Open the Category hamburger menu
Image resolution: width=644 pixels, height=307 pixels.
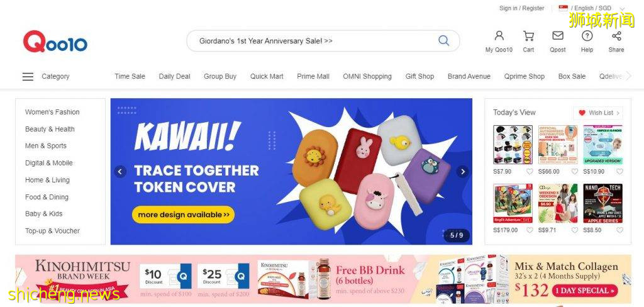28,77
